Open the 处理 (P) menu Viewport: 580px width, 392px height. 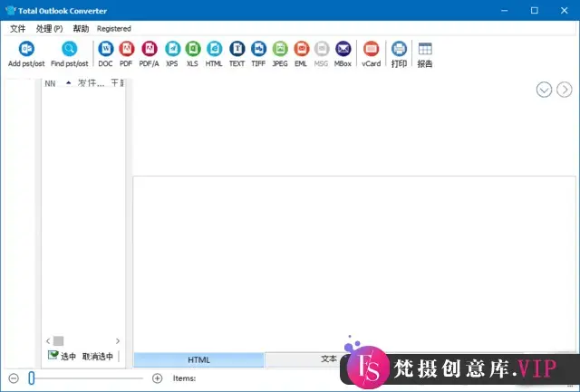coord(49,28)
